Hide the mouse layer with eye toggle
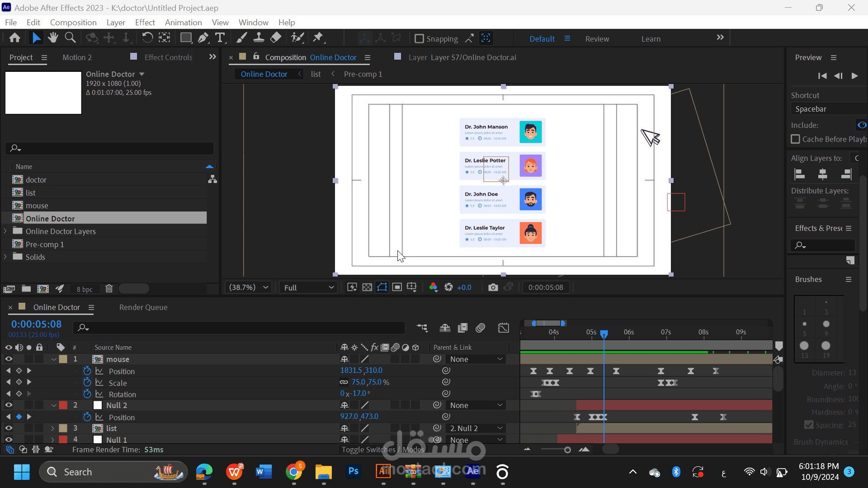The width and height of the screenshot is (868, 488). 9,359
